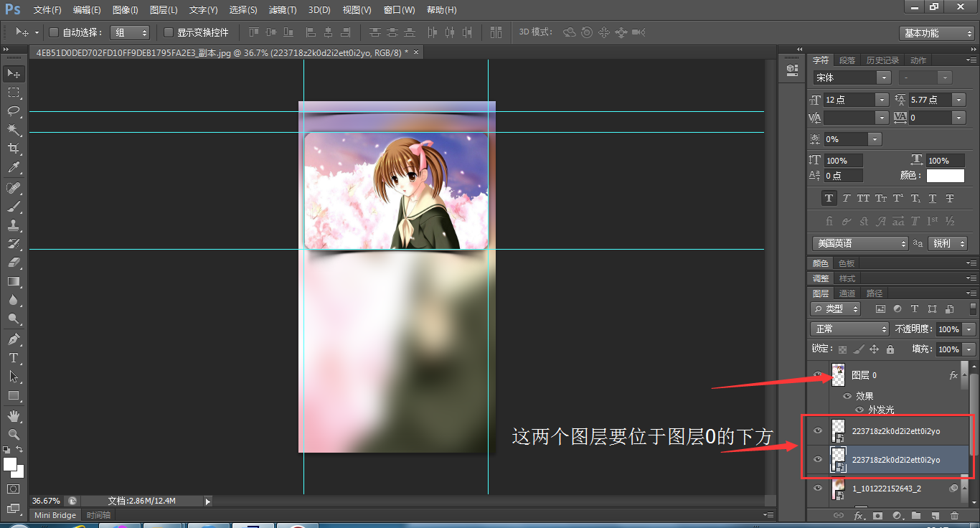The height and width of the screenshot is (528, 980).
Task: Select the Magic Wand tool
Action: pos(14,130)
